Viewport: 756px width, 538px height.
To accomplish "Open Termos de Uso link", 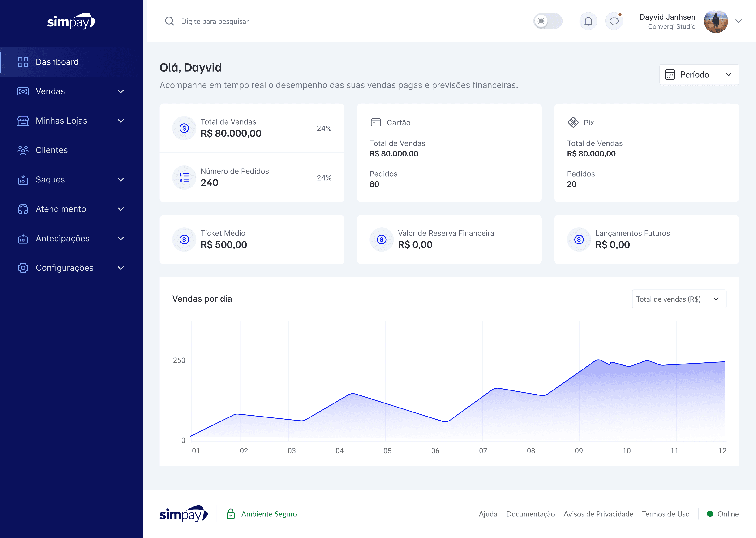I will coord(666,514).
